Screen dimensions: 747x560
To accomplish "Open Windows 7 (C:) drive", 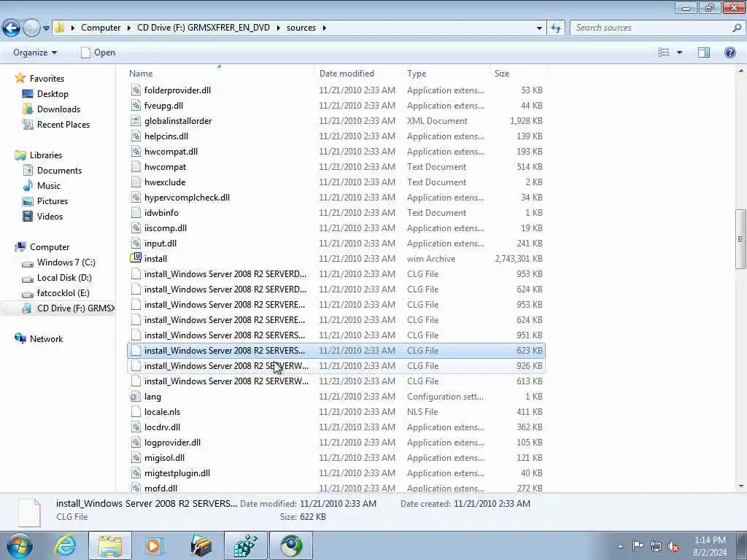I will pyautogui.click(x=66, y=262).
